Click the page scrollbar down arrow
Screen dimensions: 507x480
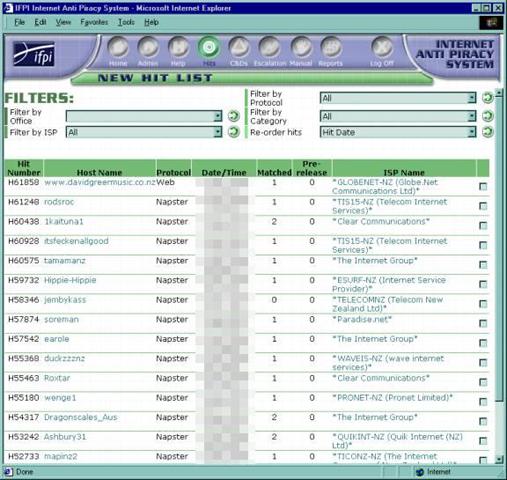click(x=499, y=460)
